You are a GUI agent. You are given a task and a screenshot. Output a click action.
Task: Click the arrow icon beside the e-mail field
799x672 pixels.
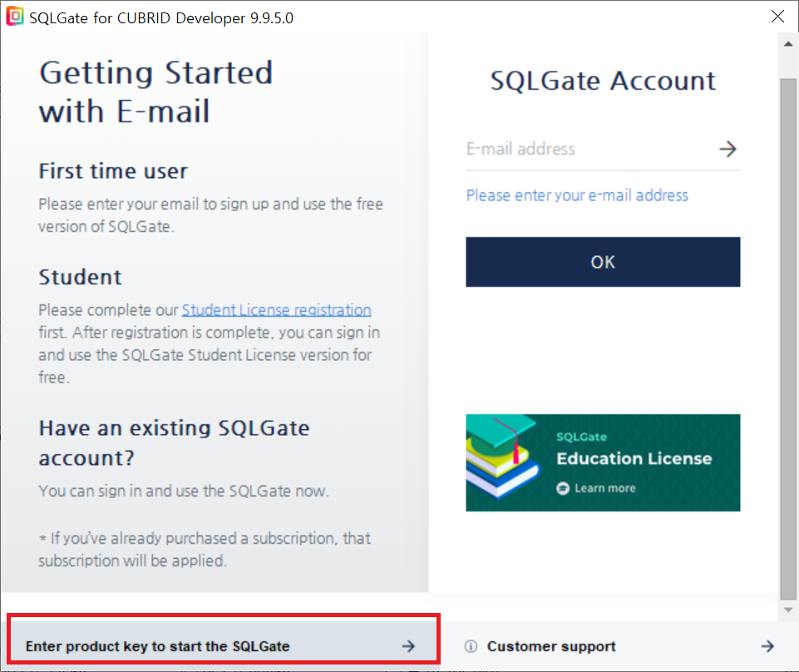pos(727,150)
